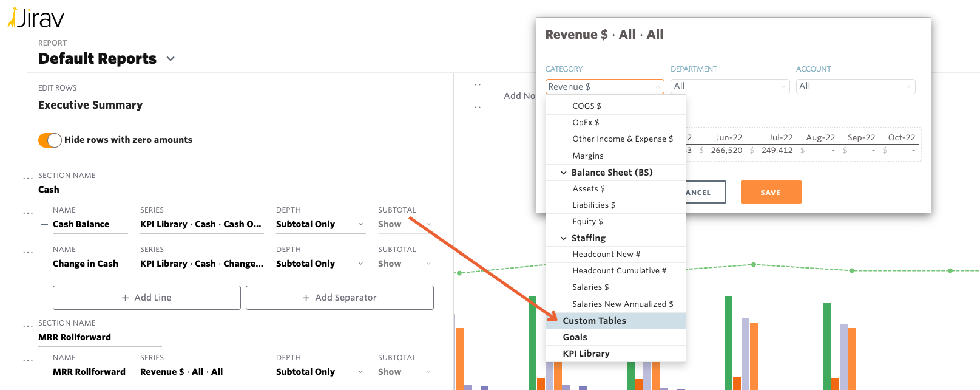Click the dots handle beside MRR Rollforward line

click(x=28, y=361)
